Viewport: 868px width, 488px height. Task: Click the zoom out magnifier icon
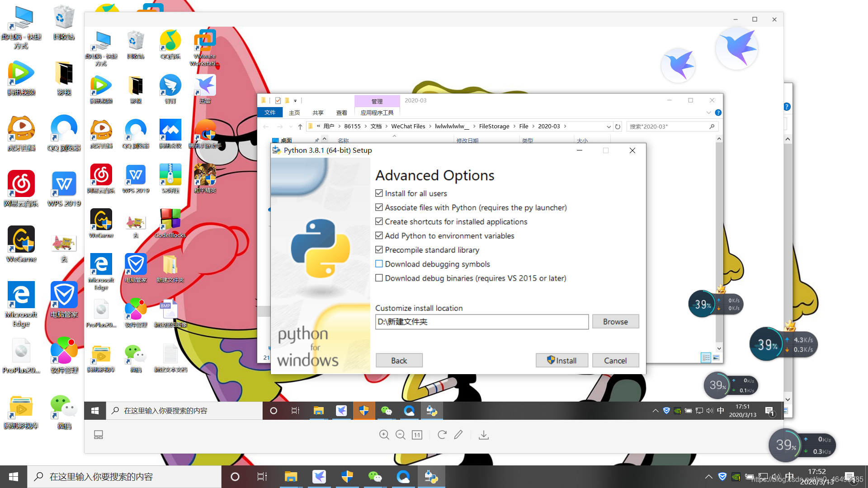[x=400, y=435]
